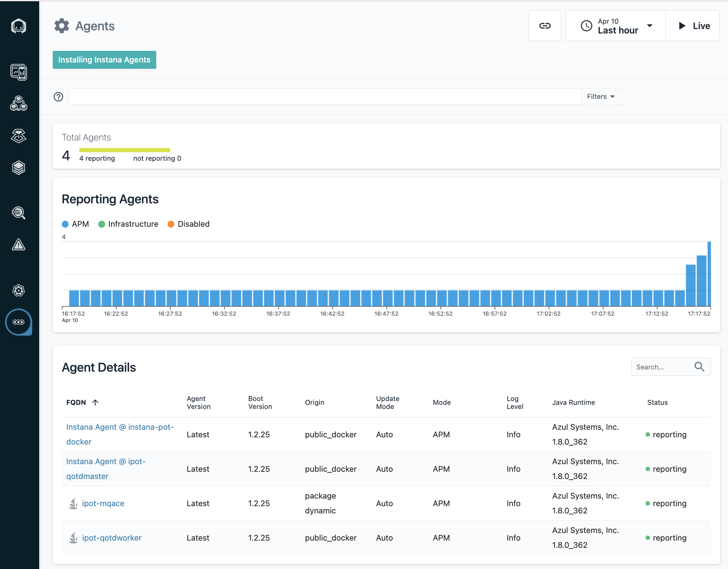Open Instana Agent @ ipot-qotdmaster link
The height and width of the screenshot is (569, 728).
[106, 469]
